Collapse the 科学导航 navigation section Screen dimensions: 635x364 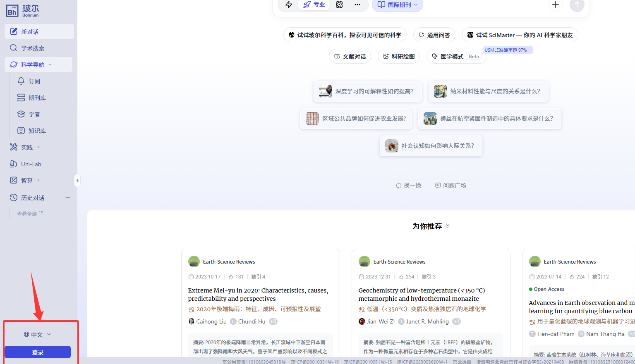tap(50, 65)
